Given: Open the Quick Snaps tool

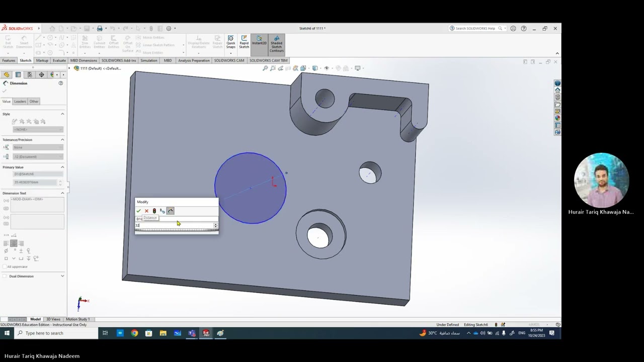Looking at the screenshot, I should 230,42.
